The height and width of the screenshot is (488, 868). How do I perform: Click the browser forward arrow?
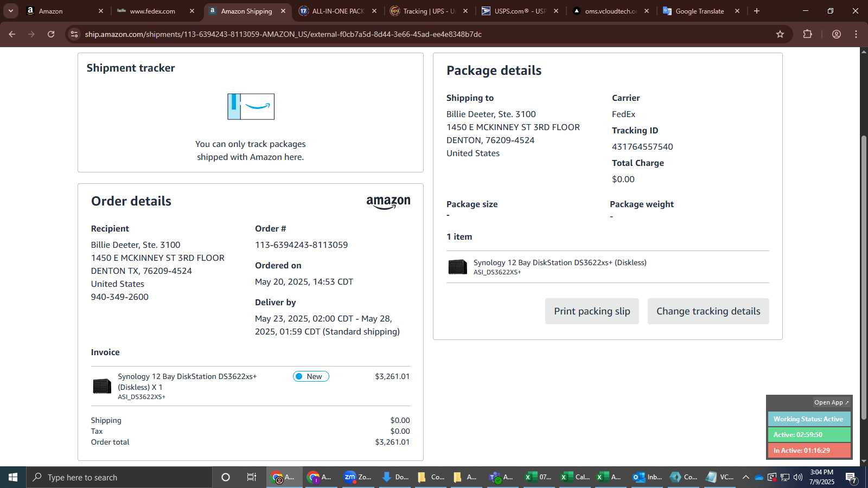tap(31, 34)
